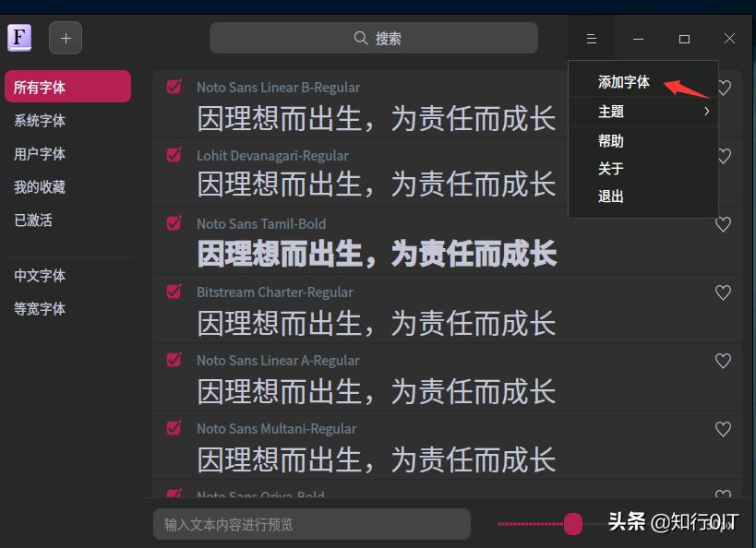Open the 中文字体 category
This screenshot has height=548, width=756.
pyautogui.click(x=46, y=276)
